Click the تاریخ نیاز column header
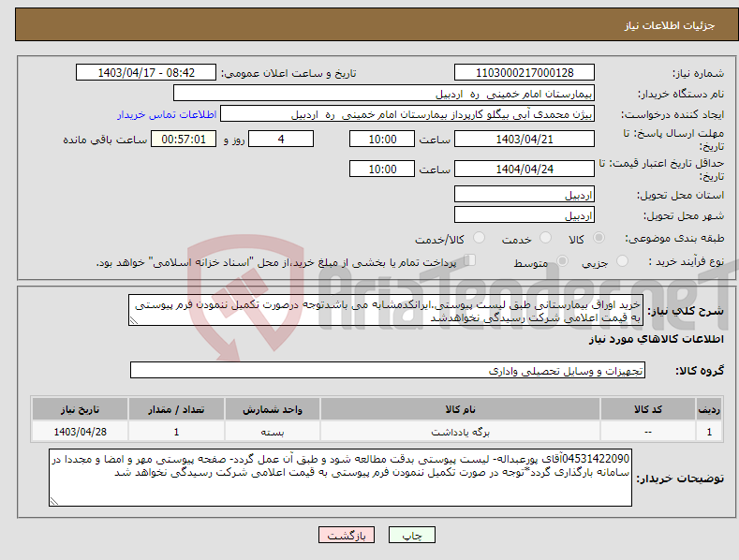This screenshot has width=739, height=560. pyautogui.click(x=80, y=409)
